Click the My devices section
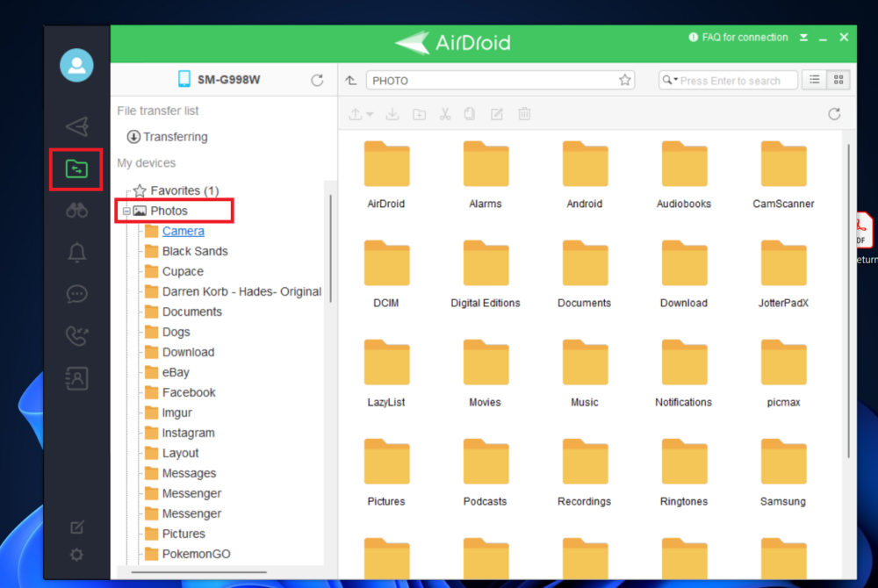878x588 pixels. (146, 162)
